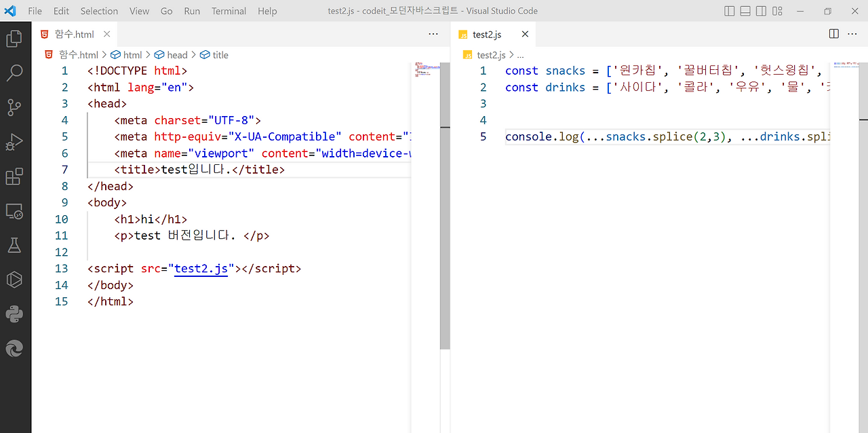Open the Remote Explorer view
This screenshot has width=868, height=433.
tap(14, 210)
